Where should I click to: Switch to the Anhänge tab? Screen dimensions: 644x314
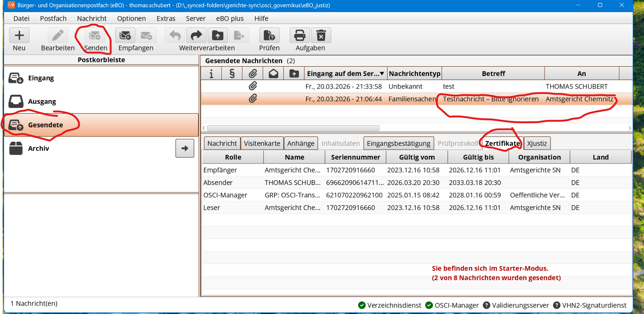pos(301,143)
